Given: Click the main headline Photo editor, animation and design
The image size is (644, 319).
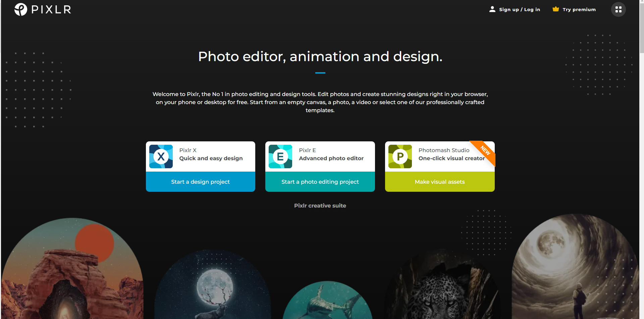Looking at the screenshot, I should click(x=320, y=56).
